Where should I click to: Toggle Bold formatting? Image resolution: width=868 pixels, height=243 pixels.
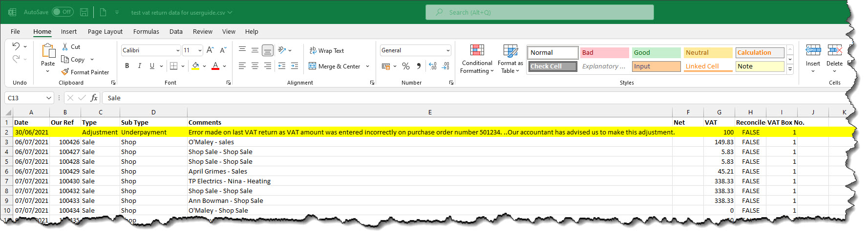(x=127, y=66)
